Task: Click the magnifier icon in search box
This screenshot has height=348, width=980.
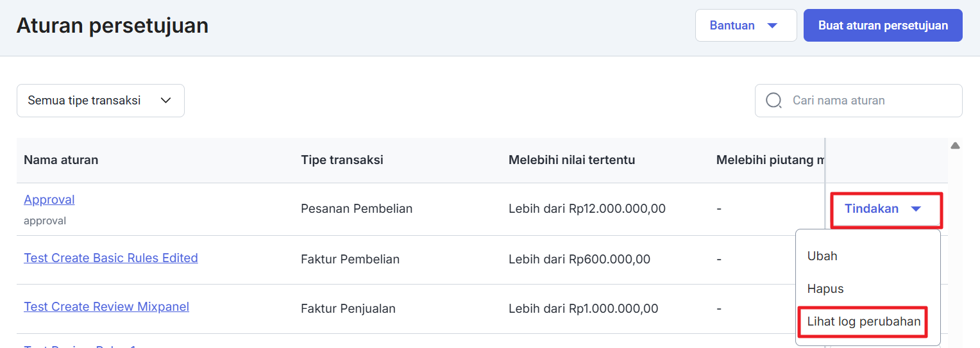Action: click(774, 101)
